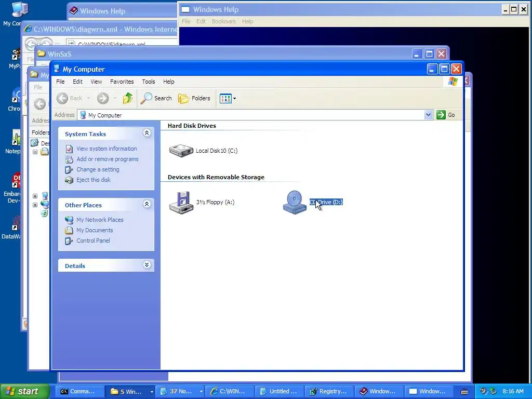Click the Local Disk10 (C:) label
This screenshot has width=532, height=399.
click(217, 151)
